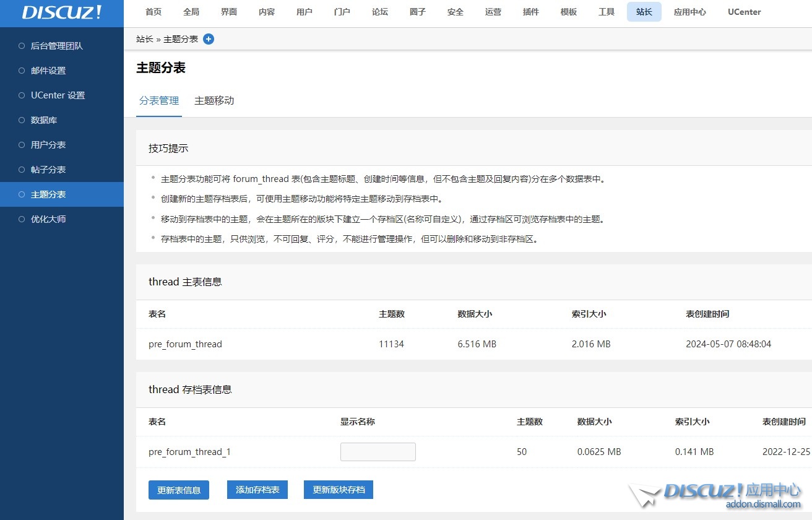812x520 pixels.
Task: Click the 6.516 MB data size
Action: coord(477,344)
